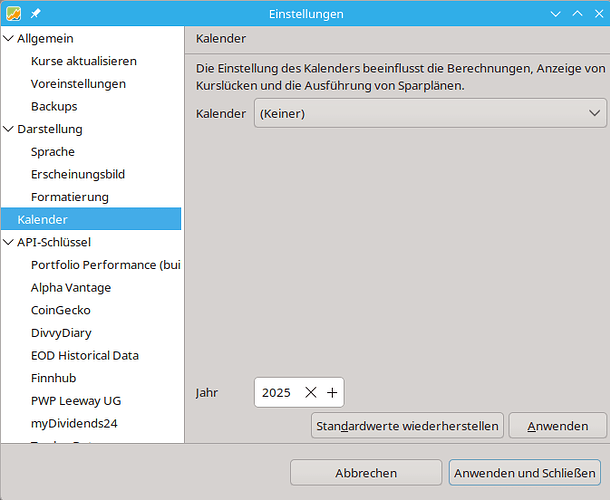Click the app icon in the title bar
This screenshot has width=610, height=500.
13,14
